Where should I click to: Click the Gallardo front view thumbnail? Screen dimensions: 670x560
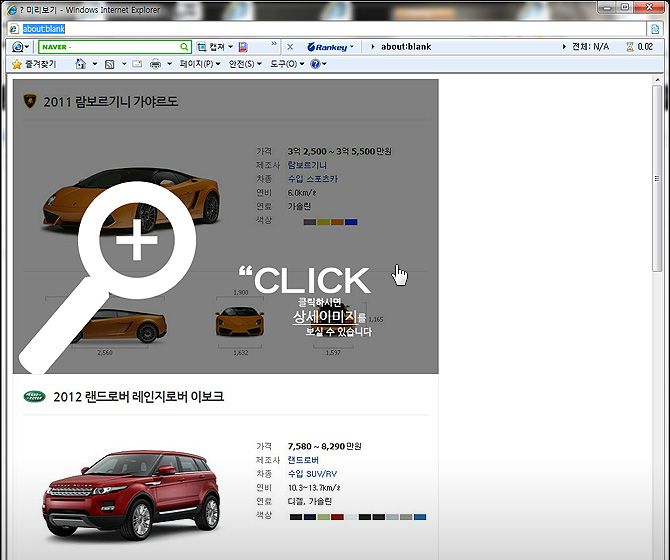click(240, 322)
